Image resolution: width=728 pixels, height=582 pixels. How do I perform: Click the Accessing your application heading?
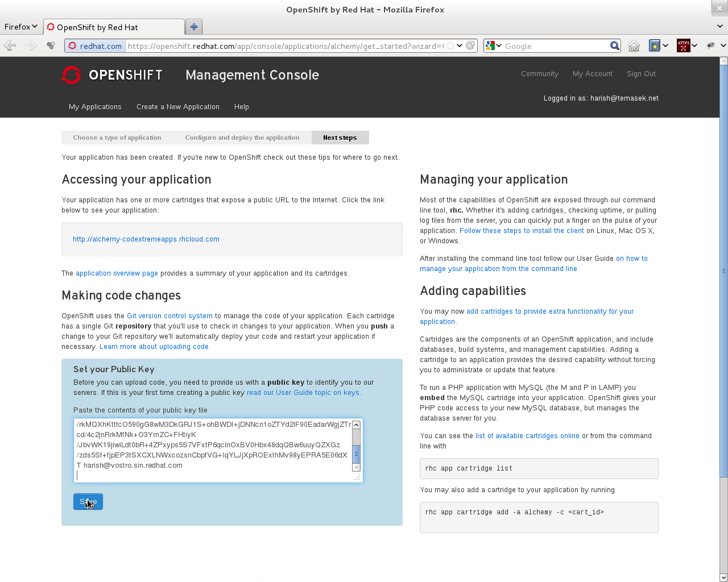(x=136, y=180)
